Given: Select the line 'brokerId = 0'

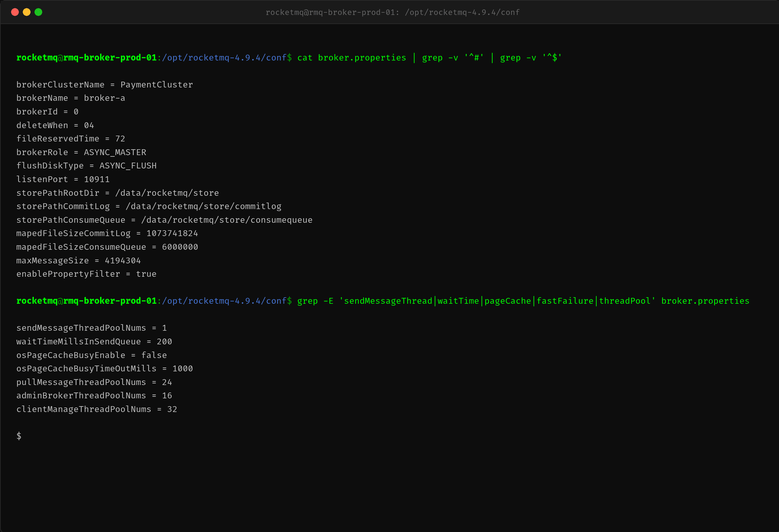Looking at the screenshot, I should click(x=47, y=112).
